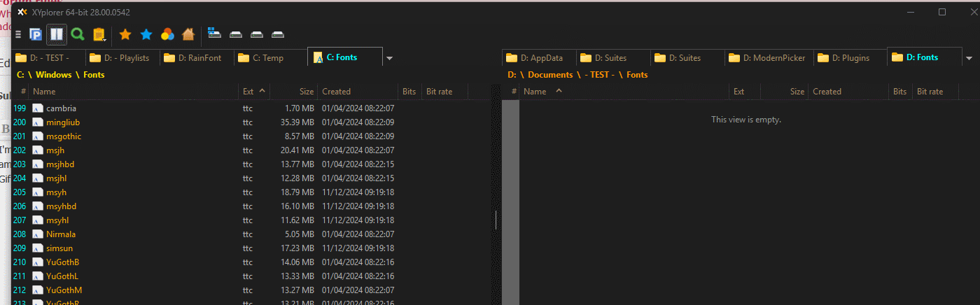The image size is (980, 305).
Task: Sort left pane by the Ext column
Action: tap(248, 92)
